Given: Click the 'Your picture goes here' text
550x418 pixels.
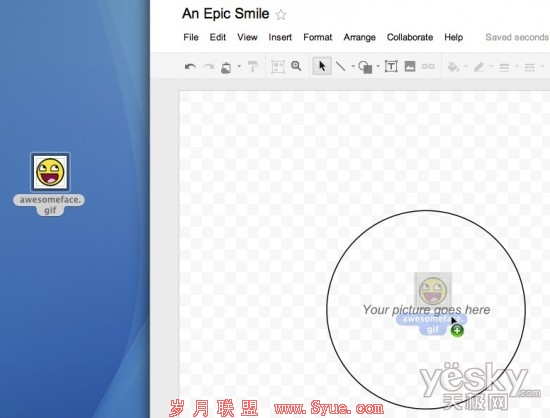Looking at the screenshot, I should [426, 310].
